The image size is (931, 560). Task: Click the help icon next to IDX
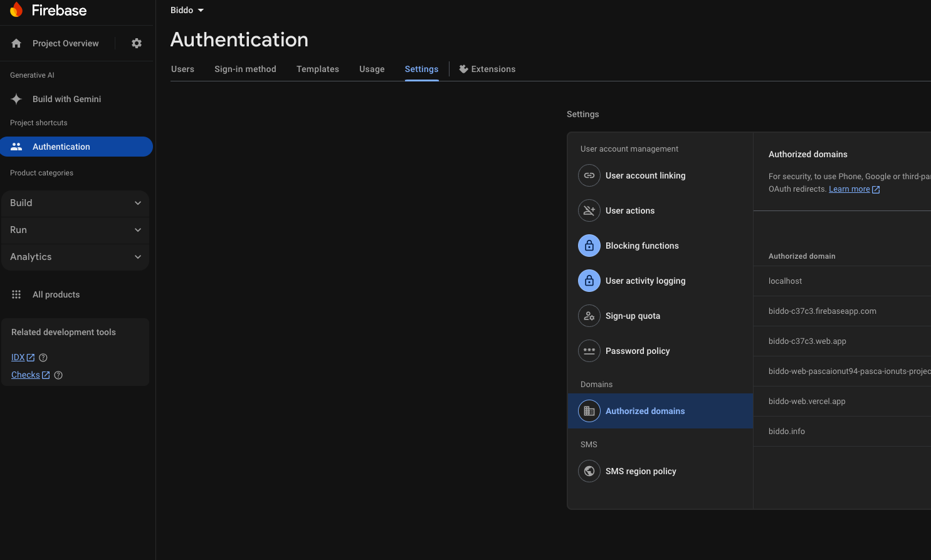click(43, 358)
